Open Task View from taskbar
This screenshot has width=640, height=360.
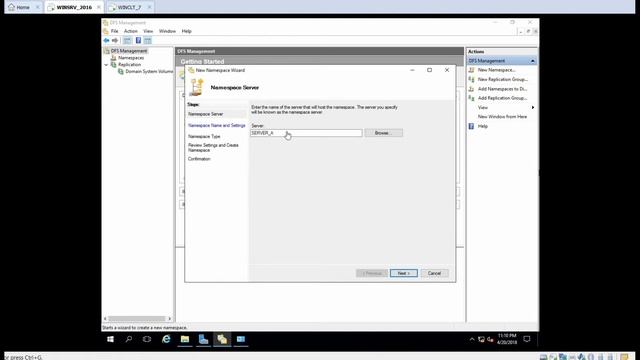pos(147,339)
